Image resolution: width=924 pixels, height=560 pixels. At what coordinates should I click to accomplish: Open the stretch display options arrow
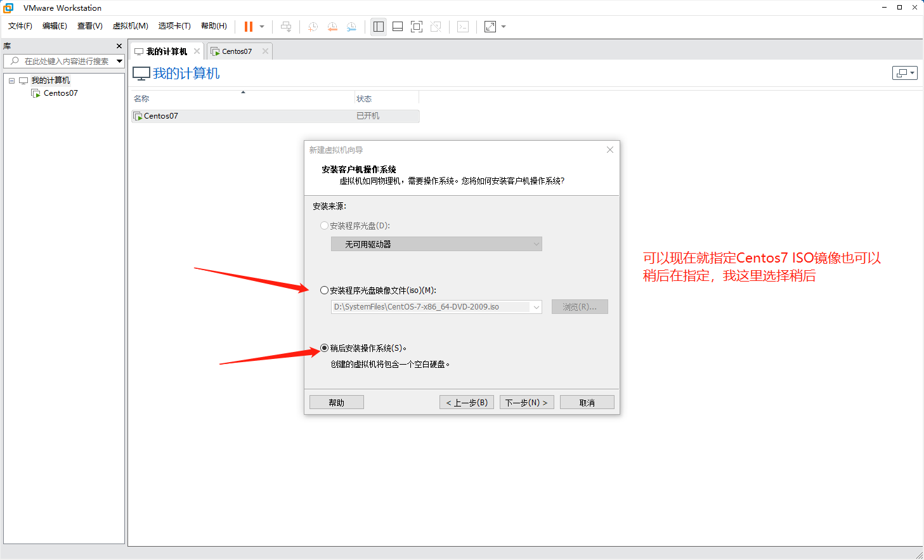tap(504, 27)
